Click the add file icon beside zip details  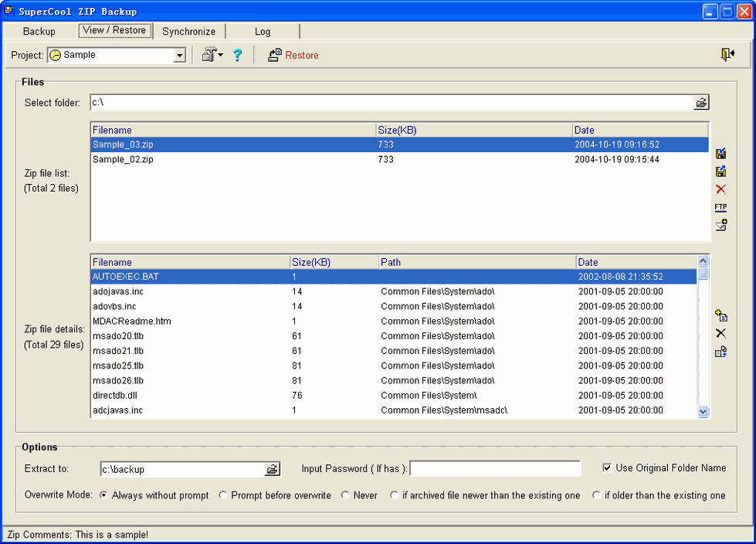[x=720, y=315]
